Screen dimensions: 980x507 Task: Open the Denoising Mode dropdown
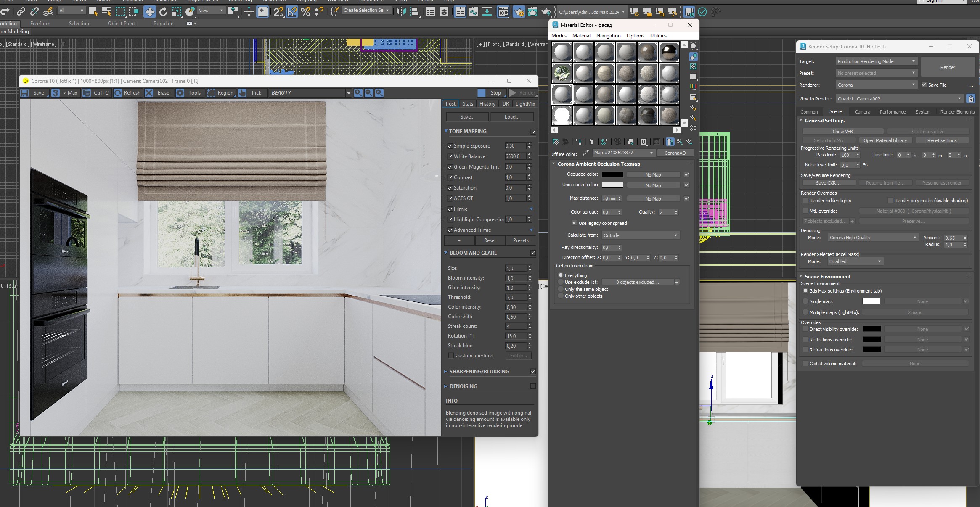[872, 238]
